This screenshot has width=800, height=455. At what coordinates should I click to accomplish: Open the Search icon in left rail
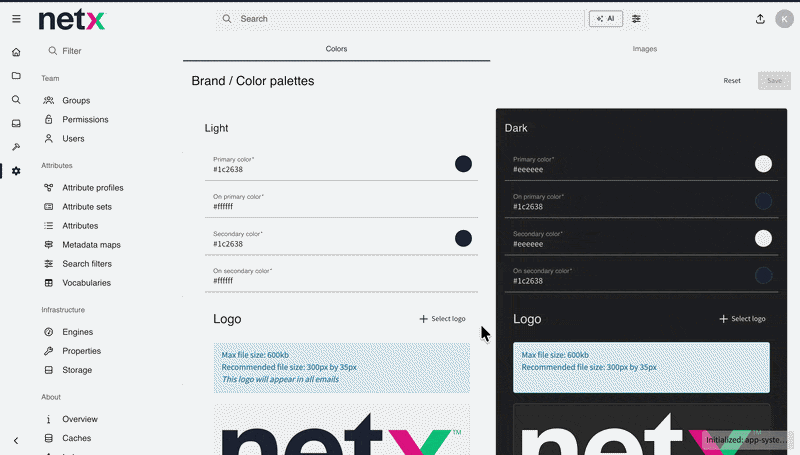(16, 99)
